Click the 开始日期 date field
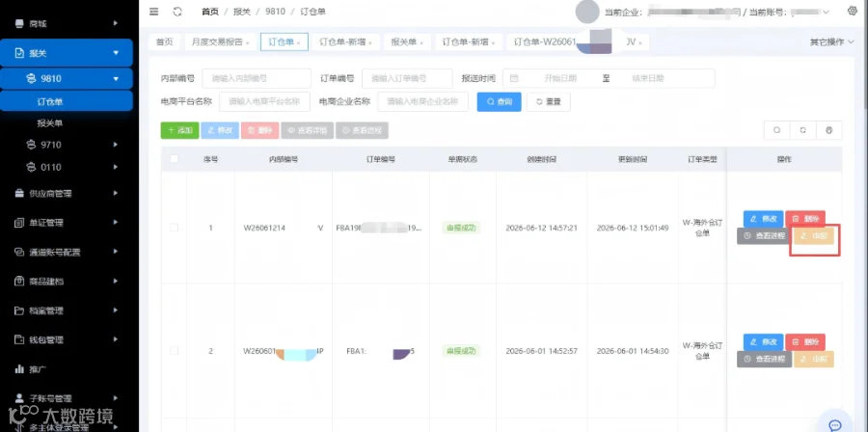 click(559, 78)
